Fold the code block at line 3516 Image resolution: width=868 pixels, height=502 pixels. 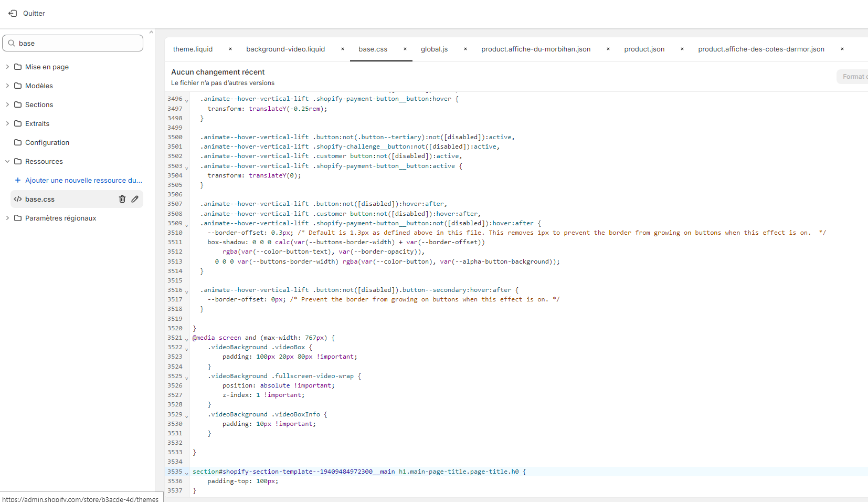pyautogui.click(x=187, y=291)
